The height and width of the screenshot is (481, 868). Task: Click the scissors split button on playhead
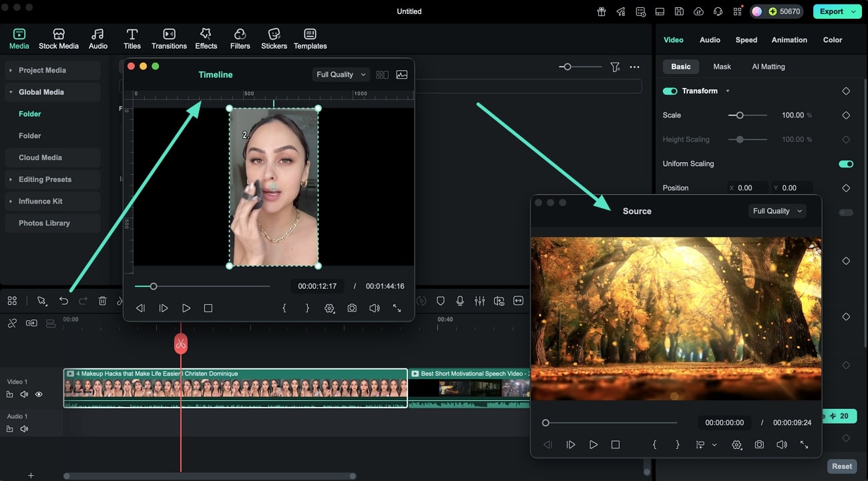[x=181, y=344]
